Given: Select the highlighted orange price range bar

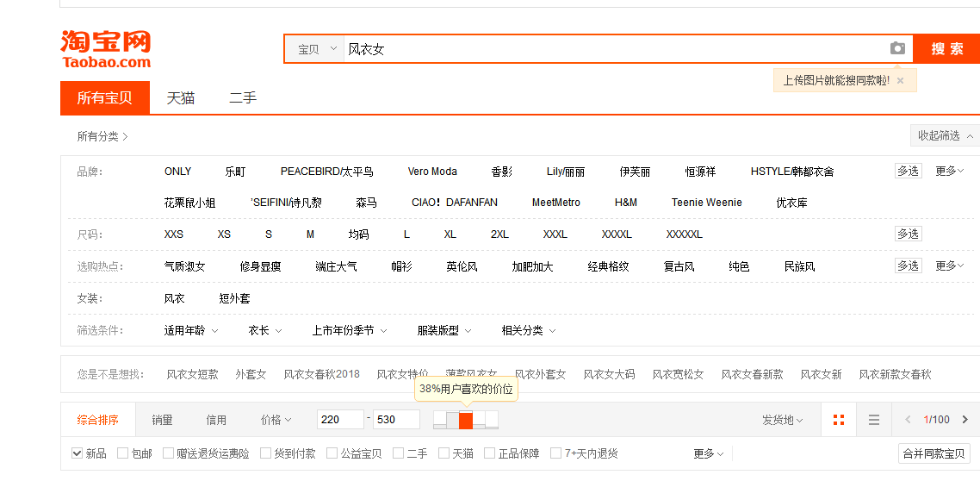Looking at the screenshot, I should click(466, 420).
